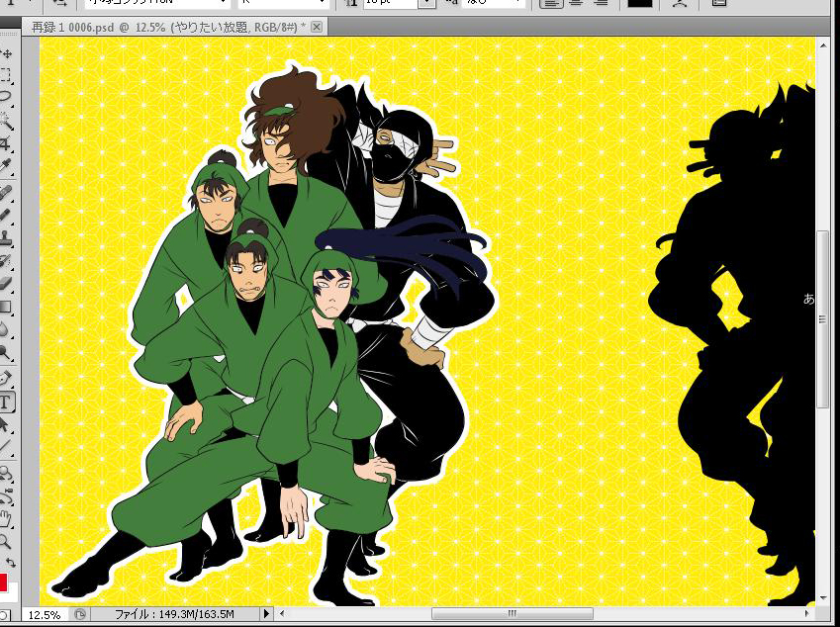840x627 pixels.
Task: Select the Eyedropper tool
Action: coord(5,166)
